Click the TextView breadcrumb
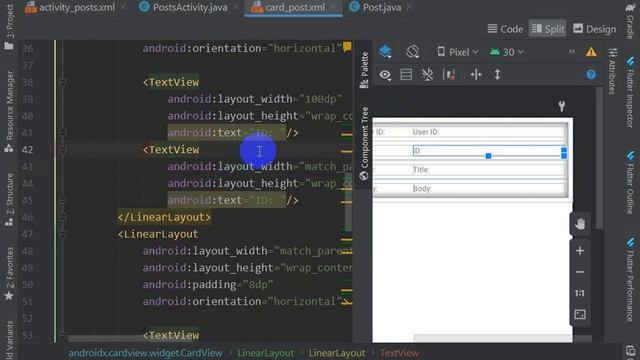 pyautogui.click(x=399, y=353)
